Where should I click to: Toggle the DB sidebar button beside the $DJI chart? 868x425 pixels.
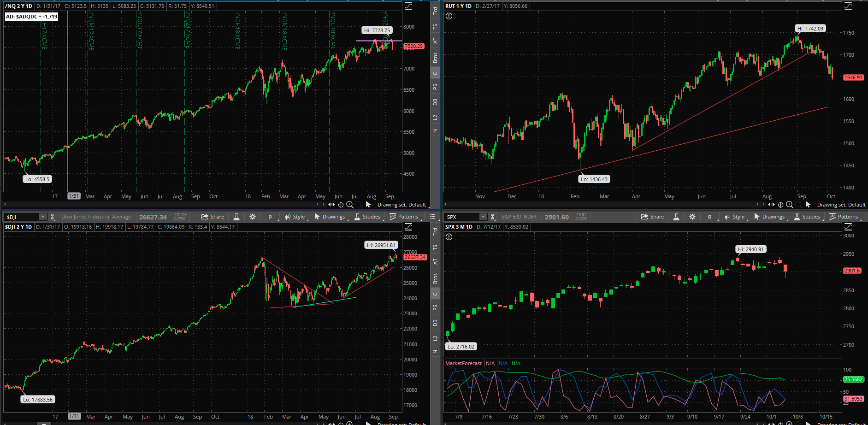(x=435, y=323)
